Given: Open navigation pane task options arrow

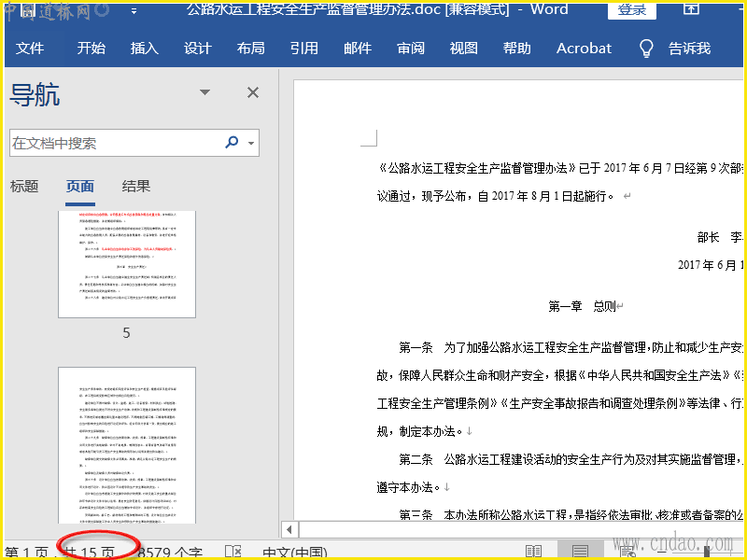Looking at the screenshot, I should pos(204,92).
